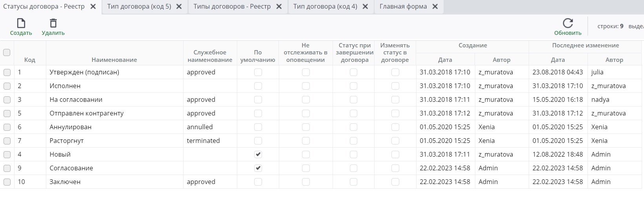Click the Расторгнут name cell

(x=67, y=141)
